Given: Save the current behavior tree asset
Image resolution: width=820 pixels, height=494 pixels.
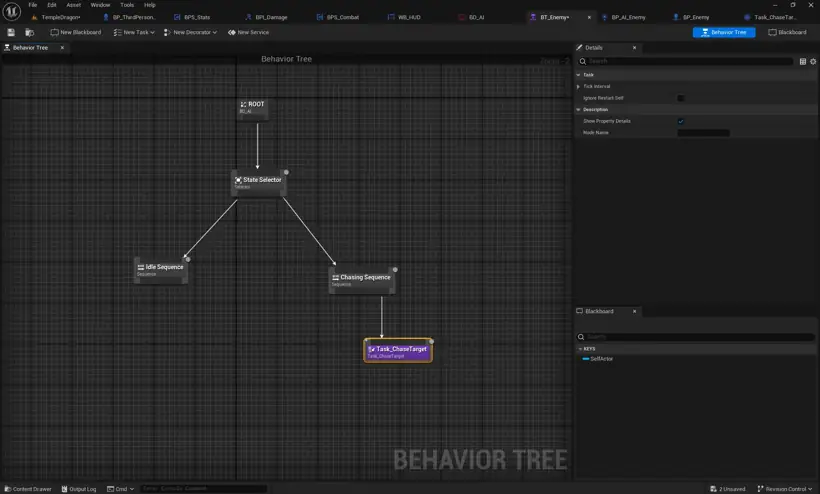Looking at the screenshot, I should pos(11,32).
